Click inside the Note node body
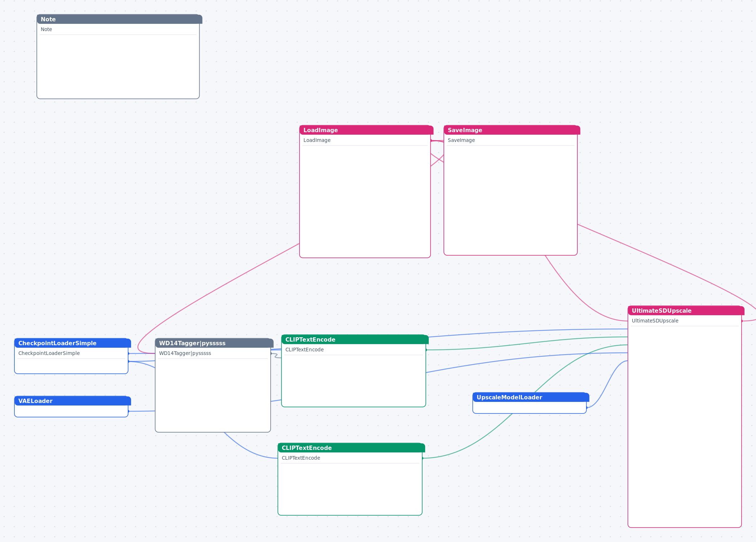This screenshot has width=756, height=542. coord(118,66)
